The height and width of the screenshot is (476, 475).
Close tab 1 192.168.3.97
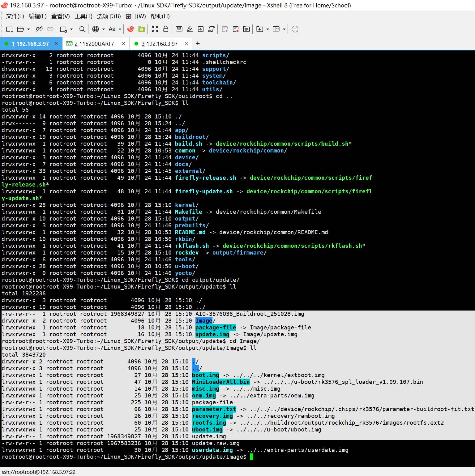point(56,44)
